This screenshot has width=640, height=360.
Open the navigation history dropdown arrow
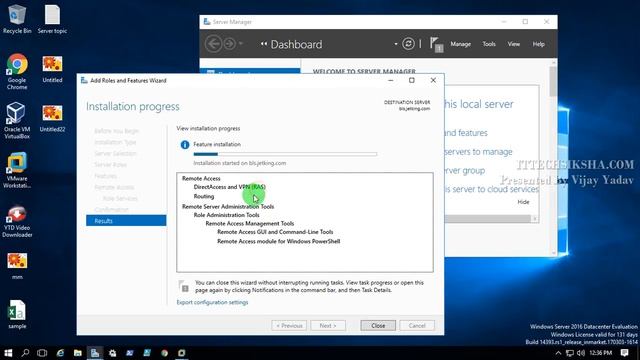(241, 43)
